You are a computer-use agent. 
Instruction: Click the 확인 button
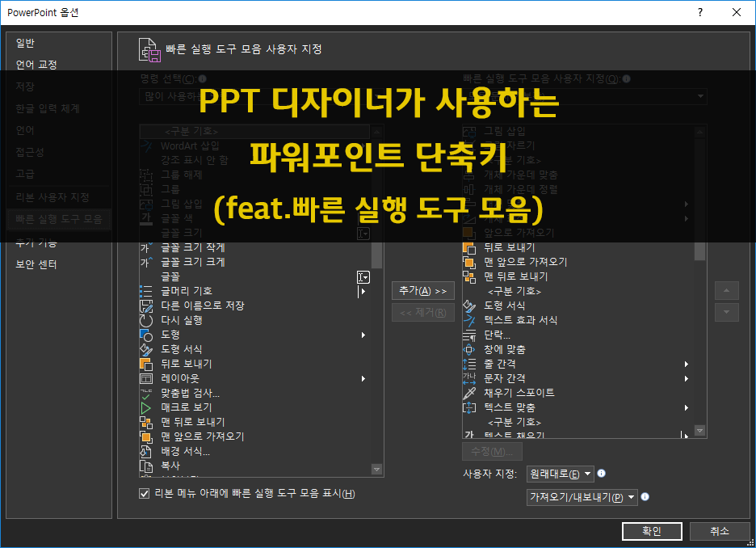(651, 531)
